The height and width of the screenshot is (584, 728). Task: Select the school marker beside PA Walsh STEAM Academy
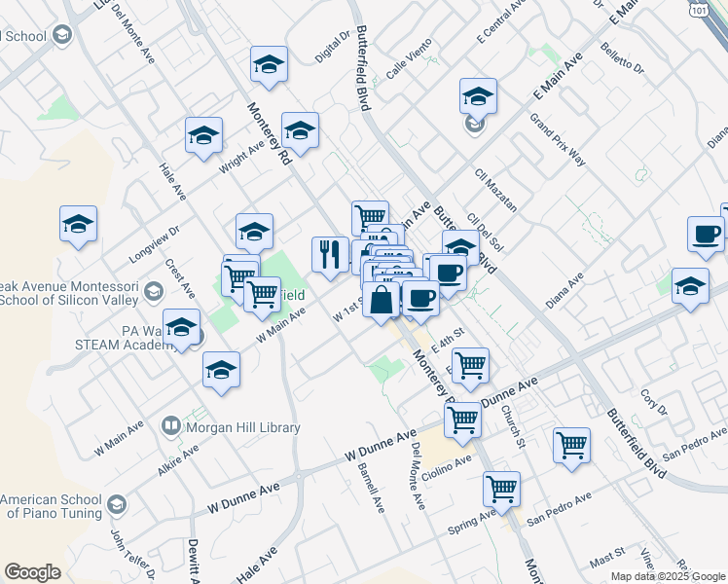[x=181, y=328]
